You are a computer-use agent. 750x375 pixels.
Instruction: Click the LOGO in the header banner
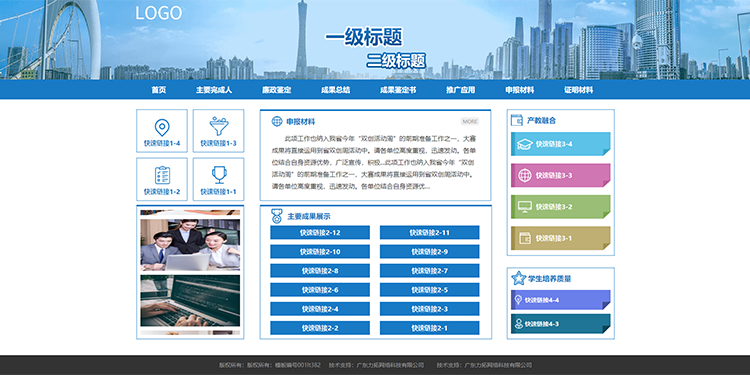[x=159, y=13]
